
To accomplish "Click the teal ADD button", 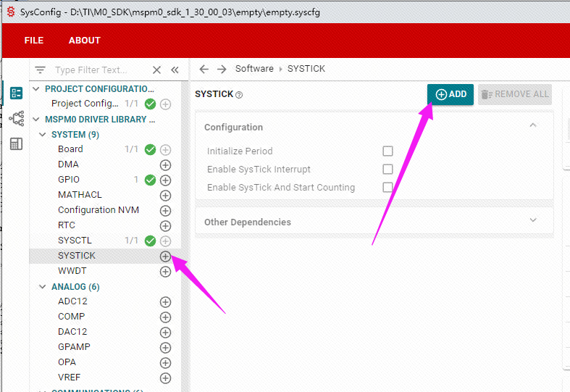I will tap(450, 94).
